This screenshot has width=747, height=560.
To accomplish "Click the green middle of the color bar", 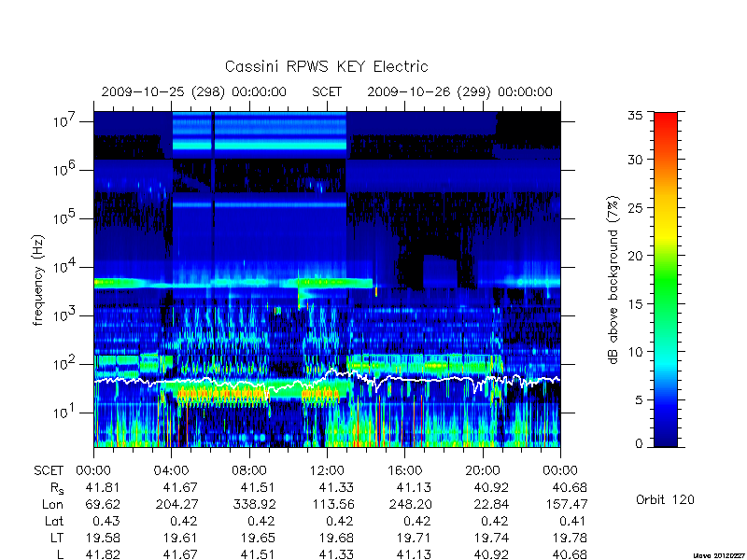I will pos(666,279).
